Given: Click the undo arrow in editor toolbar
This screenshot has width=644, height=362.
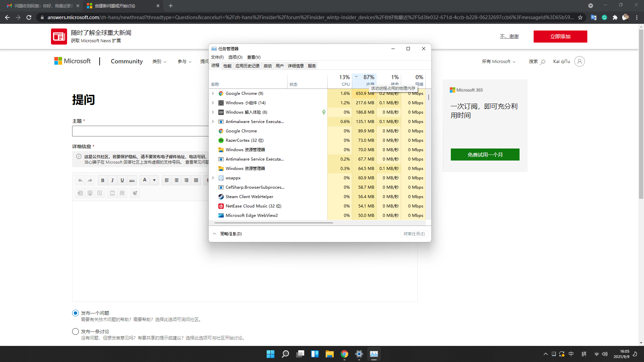Looking at the screenshot, I should click(x=80, y=180).
